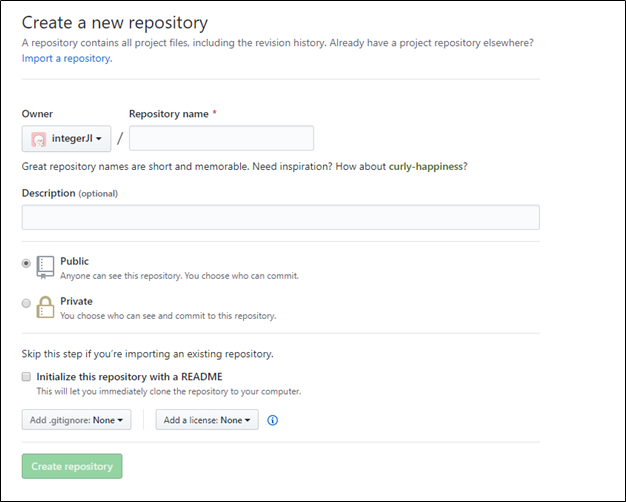This screenshot has height=502, width=626.
Task: Select the Private radio button
Action: 26,303
